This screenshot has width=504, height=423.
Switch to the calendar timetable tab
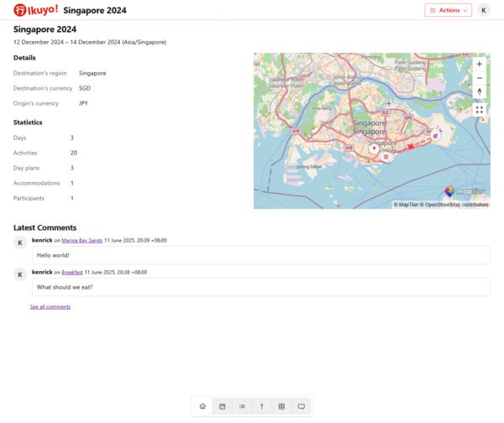pos(222,406)
